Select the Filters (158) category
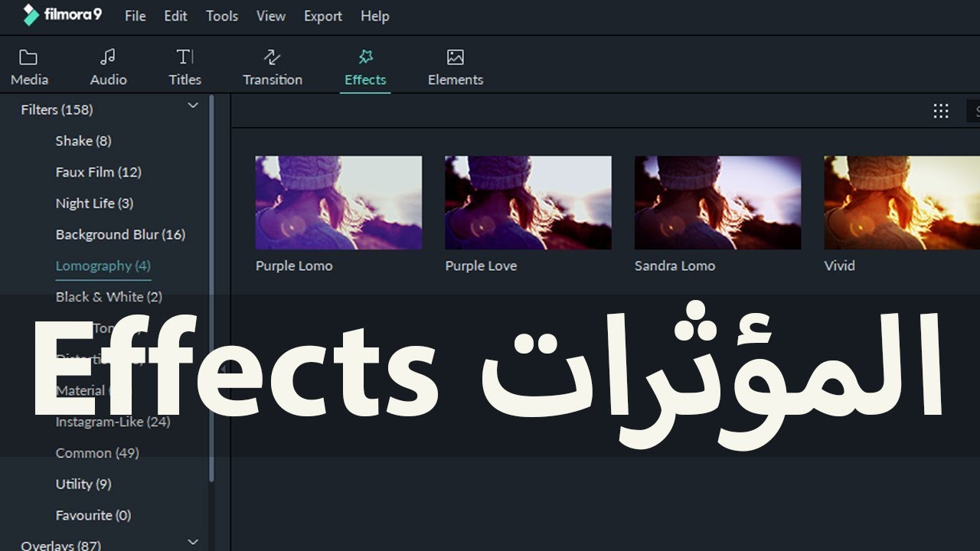 [57, 109]
